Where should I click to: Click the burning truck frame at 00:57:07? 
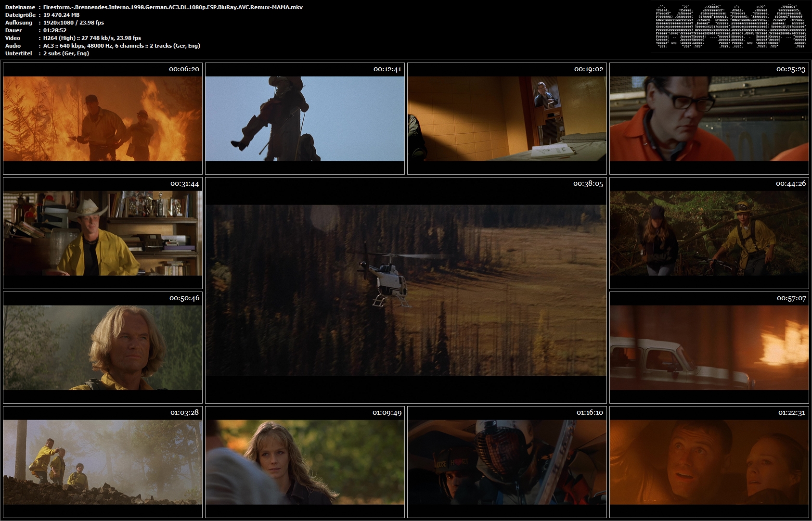(709, 347)
